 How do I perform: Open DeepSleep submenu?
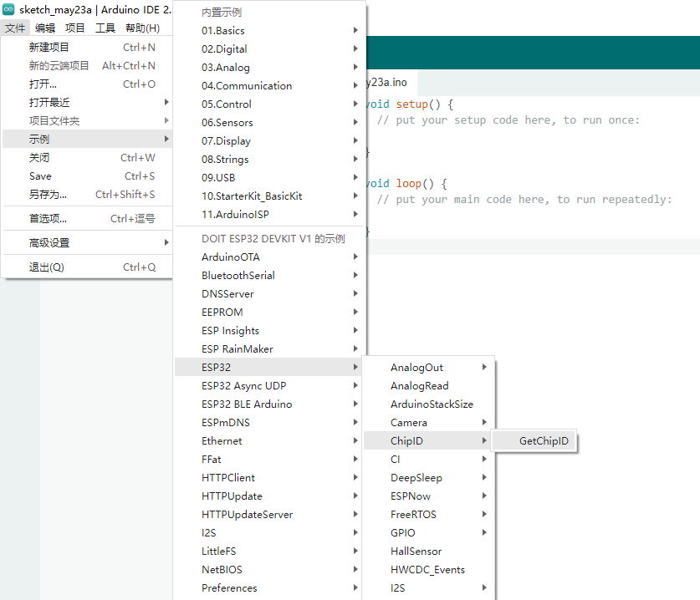(428, 477)
